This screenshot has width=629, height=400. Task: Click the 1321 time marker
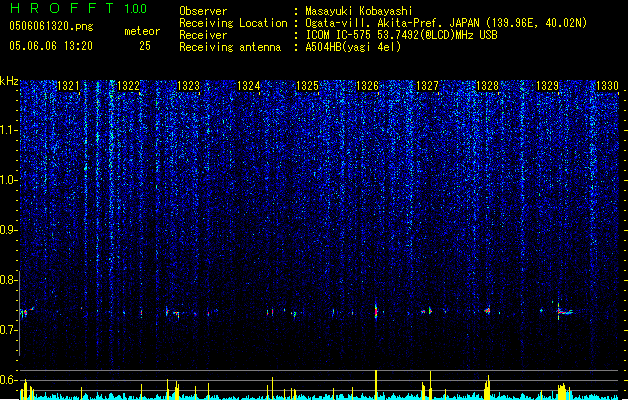pos(69,86)
